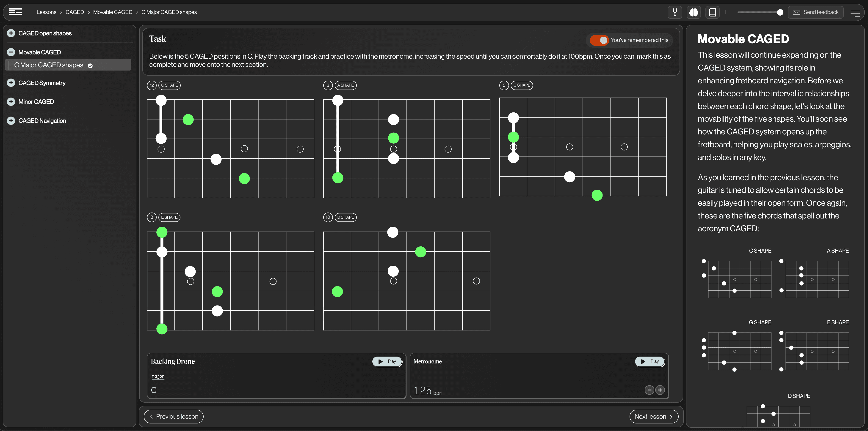Click fret number 10 badge of D shape
The width and height of the screenshot is (868, 431).
click(x=328, y=217)
